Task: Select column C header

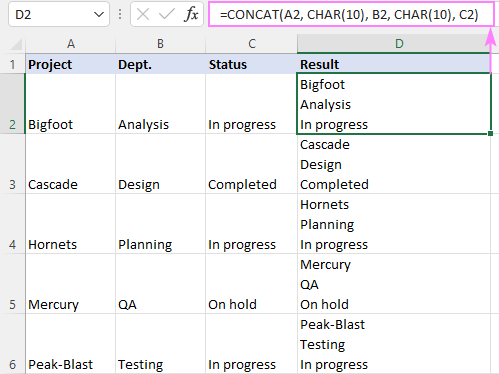Action: (252, 44)
